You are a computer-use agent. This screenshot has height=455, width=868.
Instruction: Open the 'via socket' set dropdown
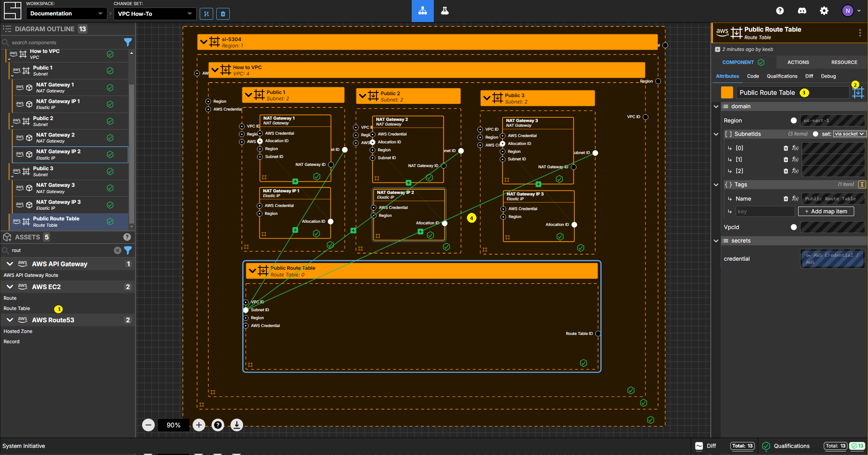pyautogui.click(x=849, y=134)
